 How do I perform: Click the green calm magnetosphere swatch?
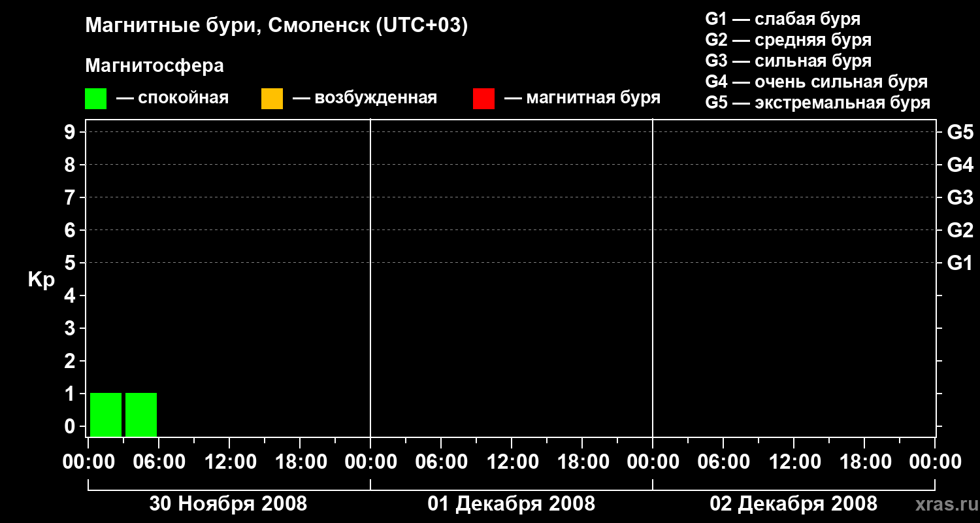click(95, 98)
